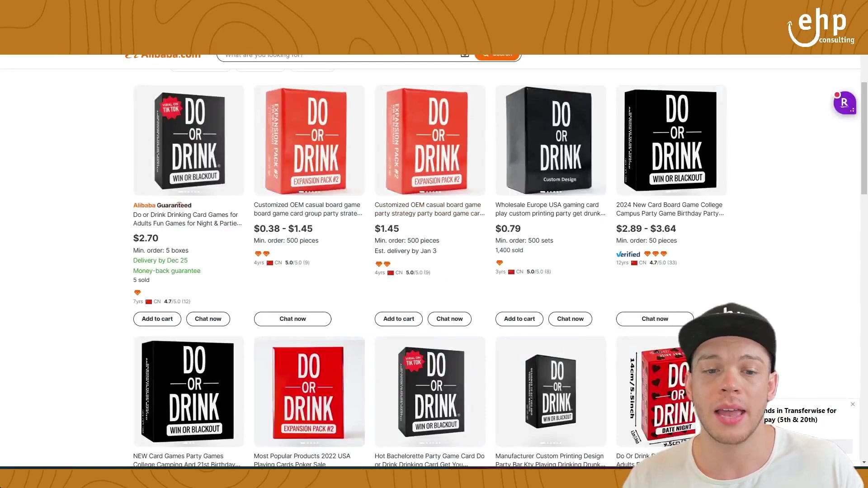Open red Expansion Pack #2 image priced $1.45
This screenshot has width=868, height=488.
click(x=430, y=140)
